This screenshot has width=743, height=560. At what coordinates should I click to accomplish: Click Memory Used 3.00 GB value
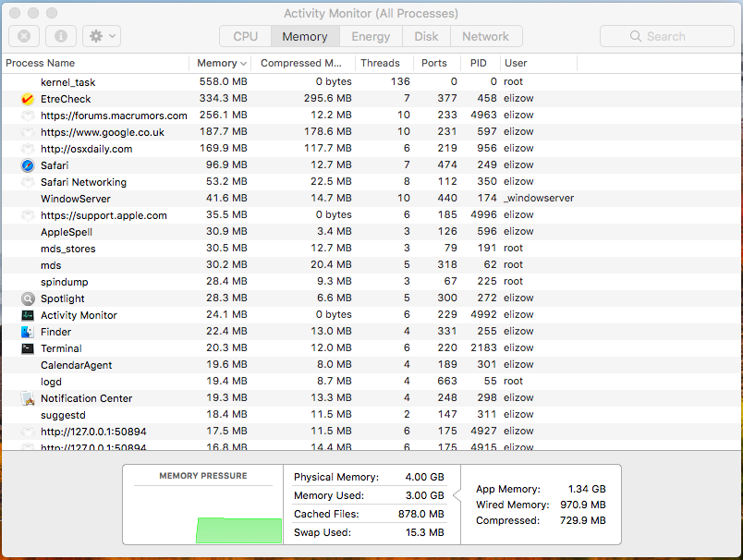(424, 495)
